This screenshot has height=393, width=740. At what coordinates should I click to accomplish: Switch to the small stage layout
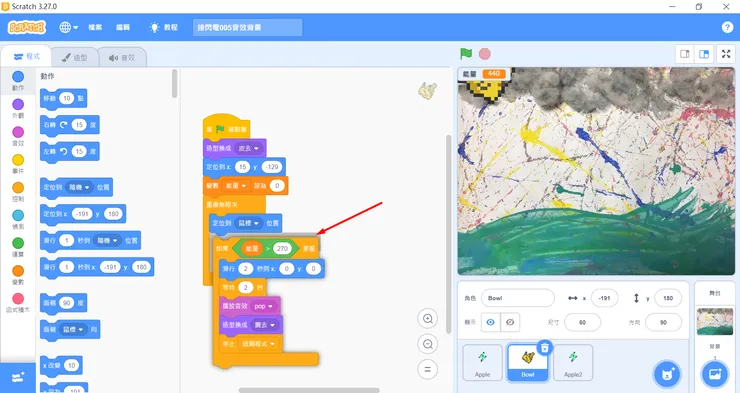685,54
